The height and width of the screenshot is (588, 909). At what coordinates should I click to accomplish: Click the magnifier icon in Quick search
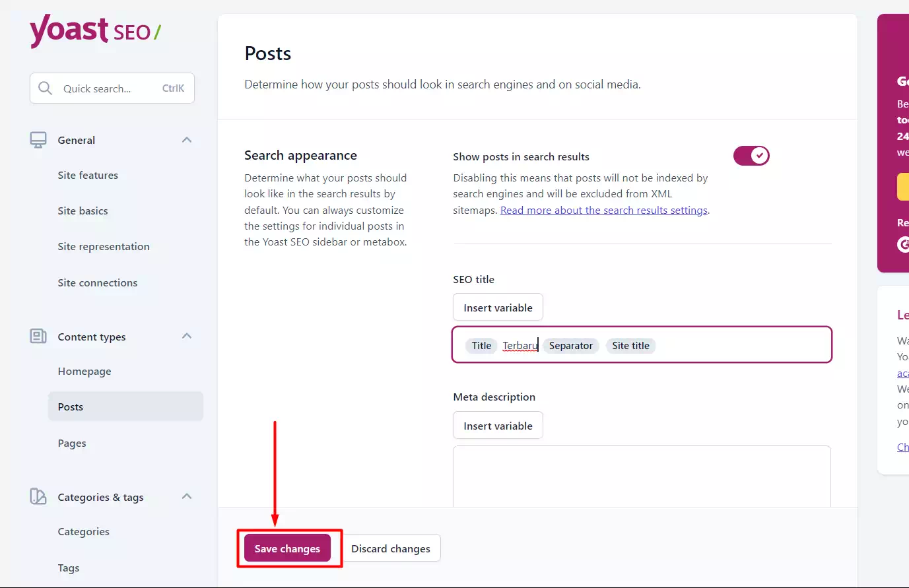coord(45,88)
